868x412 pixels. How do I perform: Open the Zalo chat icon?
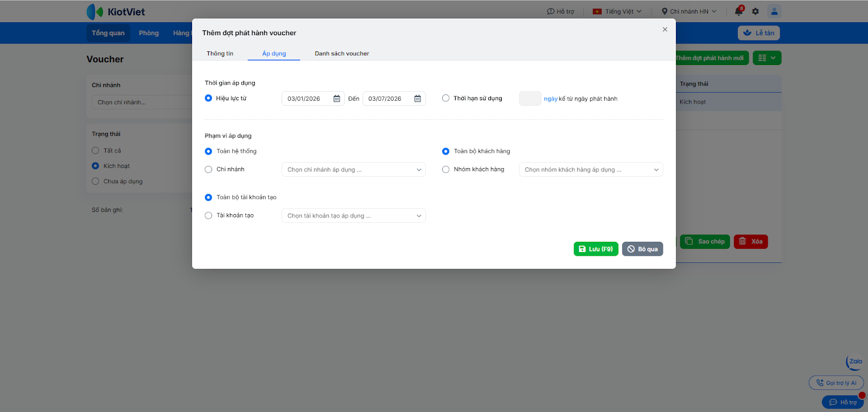coord(854,362)
